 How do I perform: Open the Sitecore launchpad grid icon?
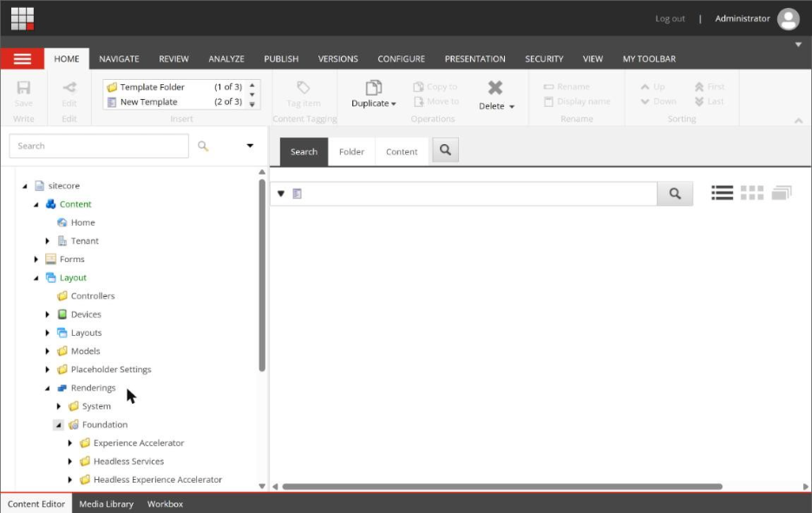point(23,18)
